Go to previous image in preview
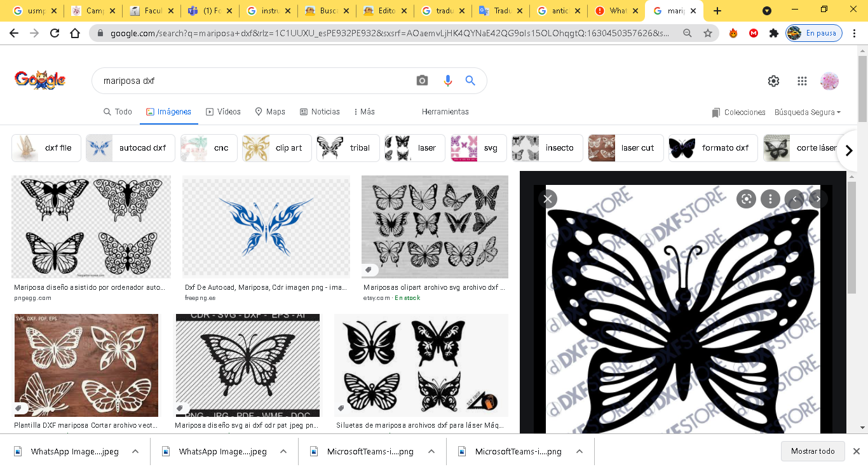This screenshot has height=469, width=868. click(x=794, y=199)
